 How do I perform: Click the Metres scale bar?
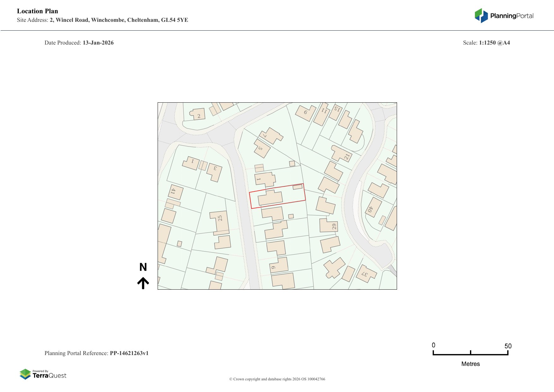coord(471,355)
